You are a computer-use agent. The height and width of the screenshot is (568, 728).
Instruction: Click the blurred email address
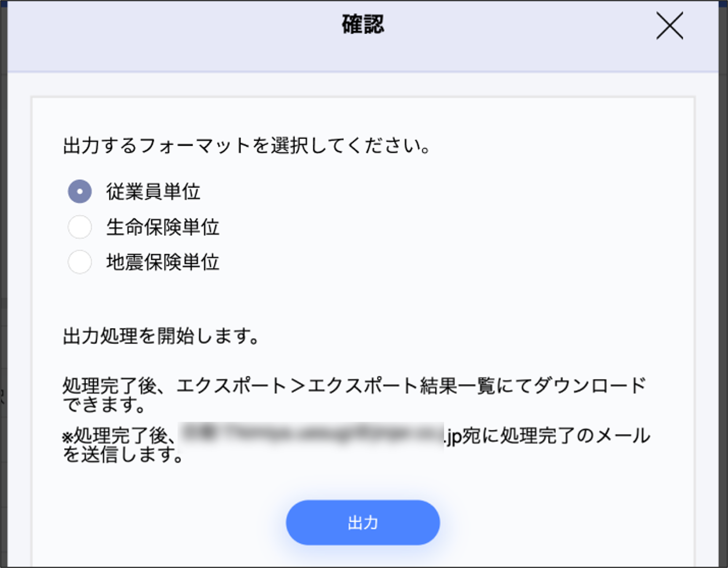coord(311,435)
